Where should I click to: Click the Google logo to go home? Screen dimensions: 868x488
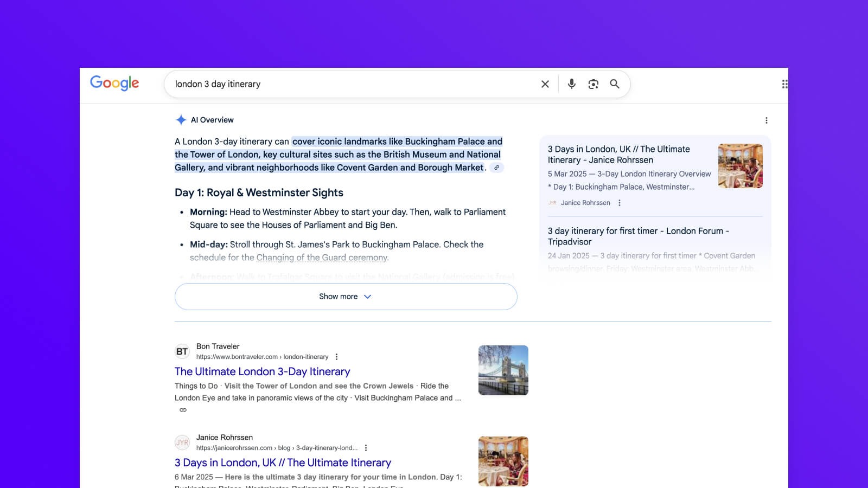pyautogui.click(x=114, y=83)
